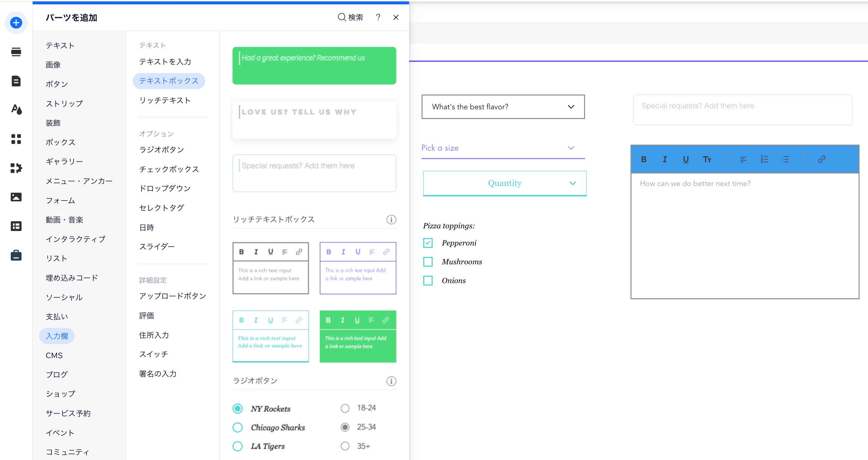The width and height of the screenshot is (868, 460).
Task: Click the blue Add Elements plus icon
Action: (x=16, y=23)
